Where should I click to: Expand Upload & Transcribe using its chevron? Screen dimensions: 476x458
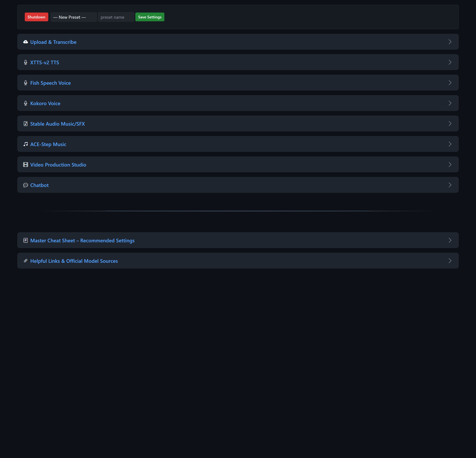450,42
